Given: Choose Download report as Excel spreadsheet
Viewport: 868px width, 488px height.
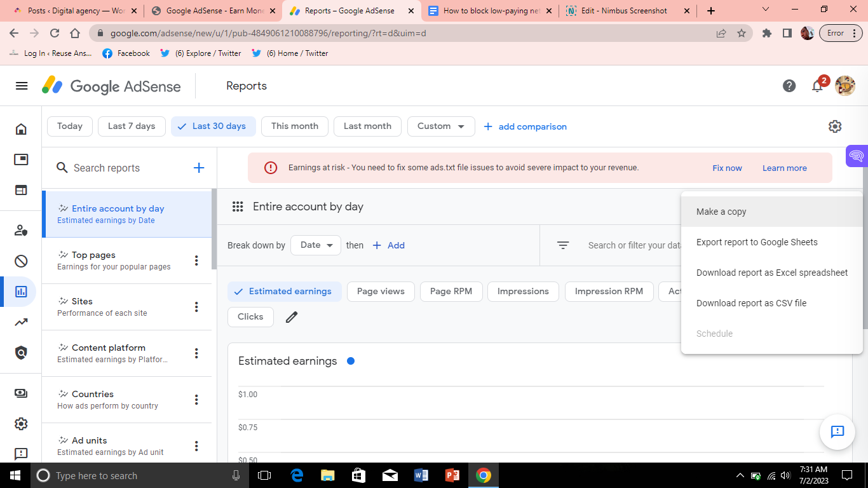Looking at the screenshot, I should coord(771,273).
